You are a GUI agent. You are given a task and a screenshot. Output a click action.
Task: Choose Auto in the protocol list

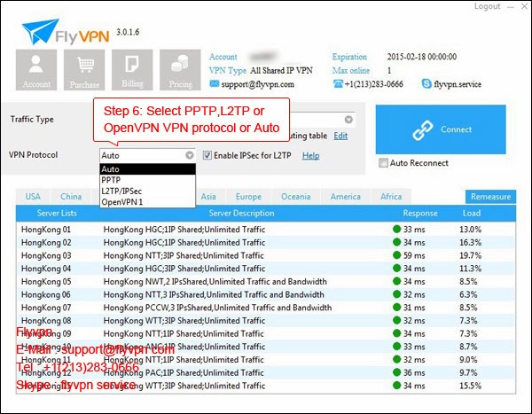(147, 169)
